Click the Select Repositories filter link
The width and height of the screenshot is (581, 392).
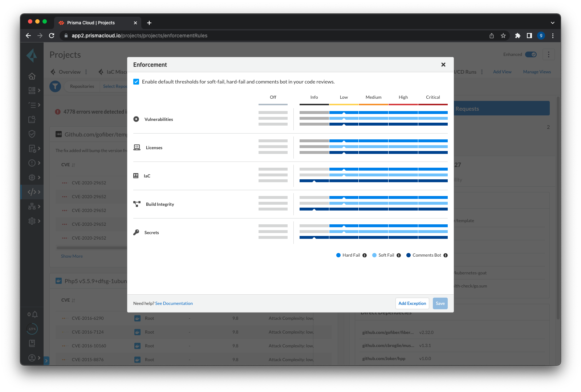point(115,86)
